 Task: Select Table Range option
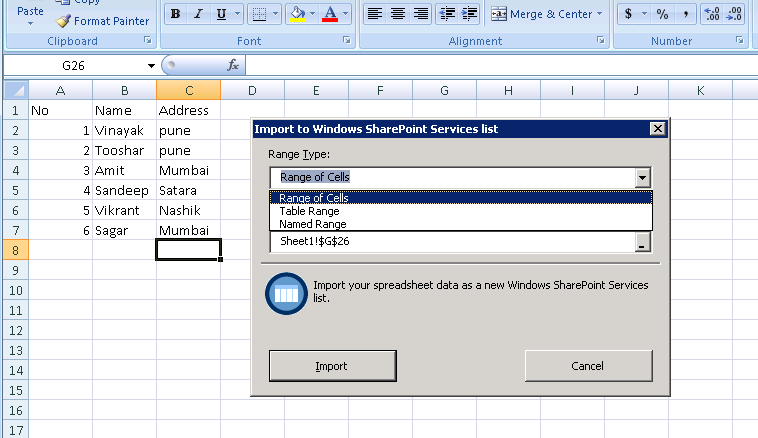click(461, 211)
